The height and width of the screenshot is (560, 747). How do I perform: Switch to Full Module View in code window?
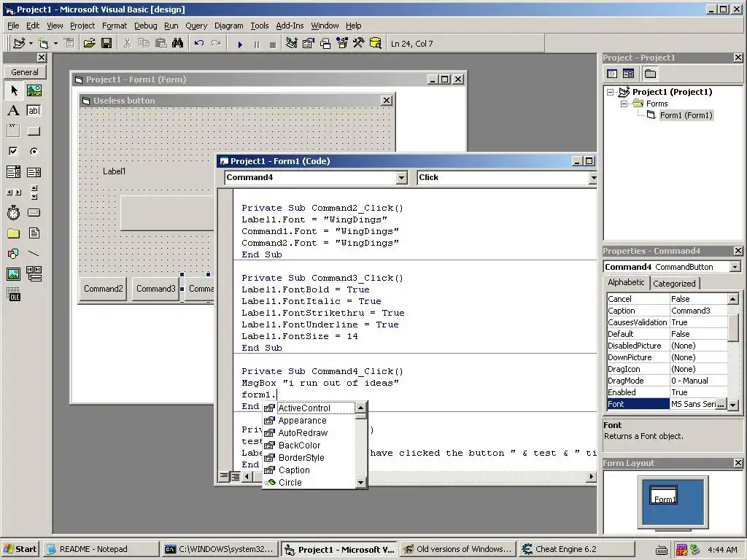(x=235, y=475)
